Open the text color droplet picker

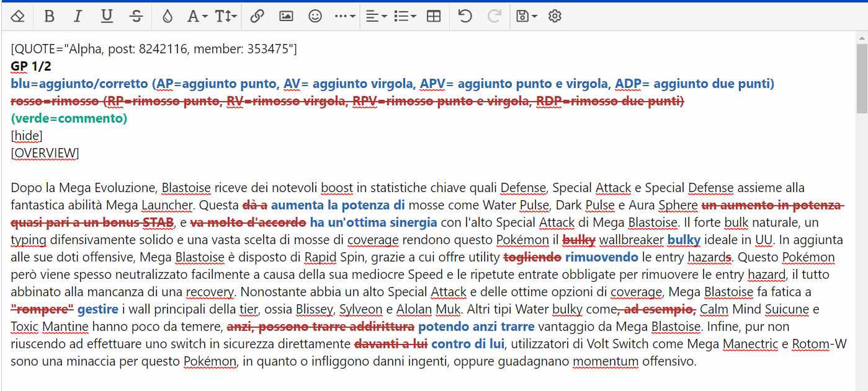[x=167, y=17]
